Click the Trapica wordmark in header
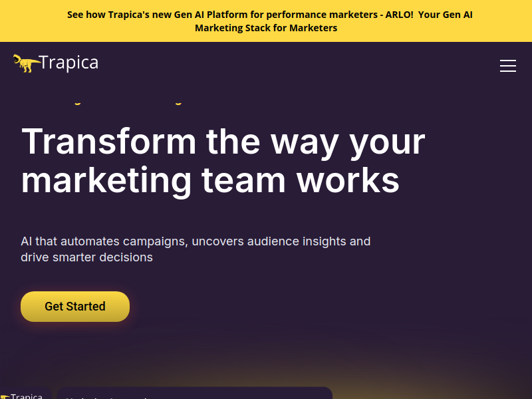The width and height of the screenshot is (532, 399). [x=68, y=63]
